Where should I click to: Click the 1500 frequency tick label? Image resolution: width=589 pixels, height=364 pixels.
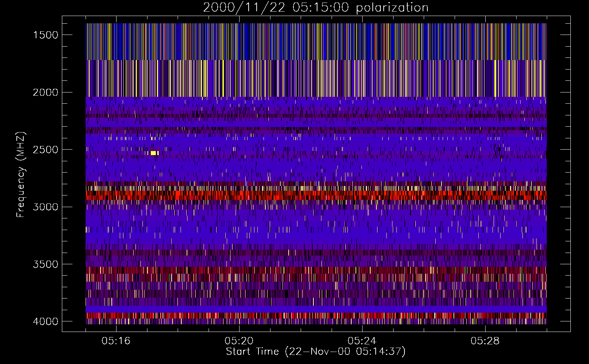coord(46,35)
